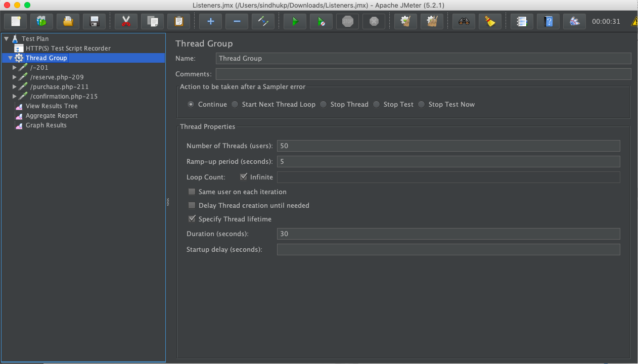Click the Comments input field
Image resolution: width=638 pixels, height=364 pixels.
click(x=423, y=74)
